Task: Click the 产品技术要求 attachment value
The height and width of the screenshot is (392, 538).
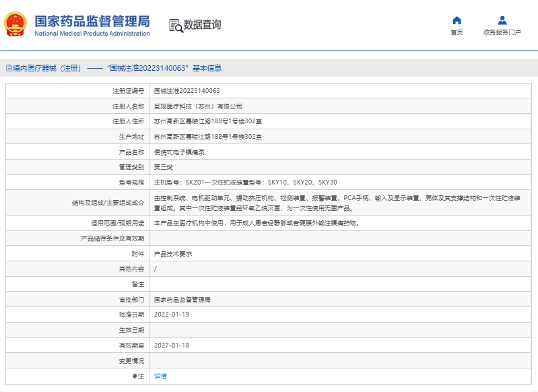Action: point(173,254)
